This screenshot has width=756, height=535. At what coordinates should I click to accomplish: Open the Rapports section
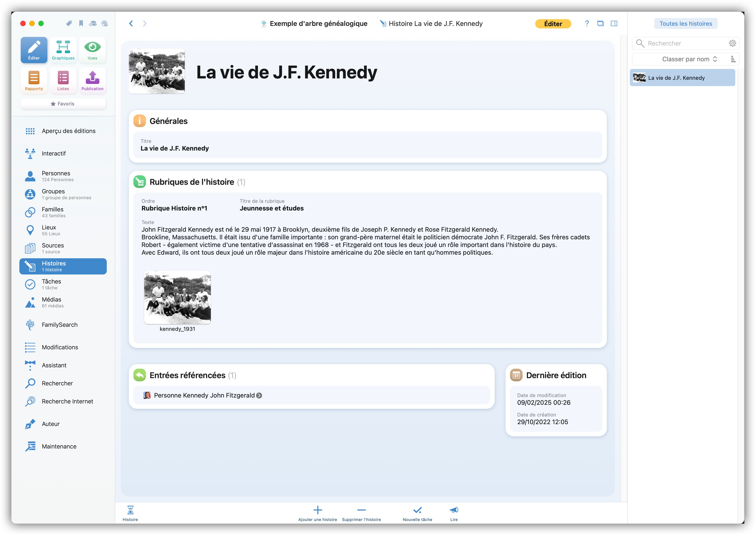point(34,81)
